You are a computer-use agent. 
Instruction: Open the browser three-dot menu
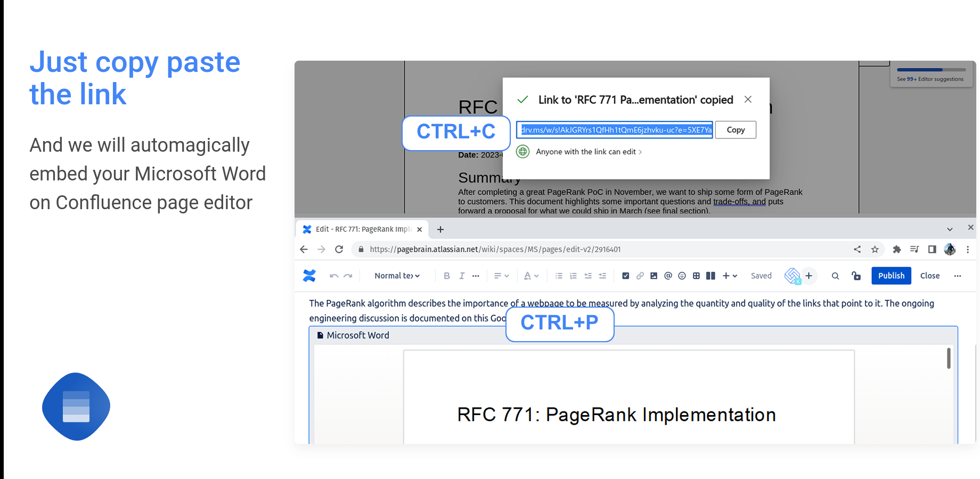968,249
